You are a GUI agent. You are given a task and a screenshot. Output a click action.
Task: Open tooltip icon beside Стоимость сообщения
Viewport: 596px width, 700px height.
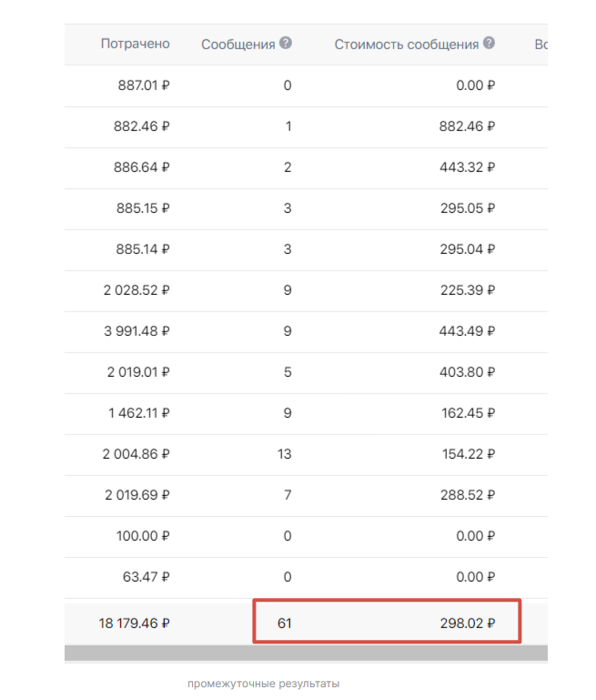[490, 43]
